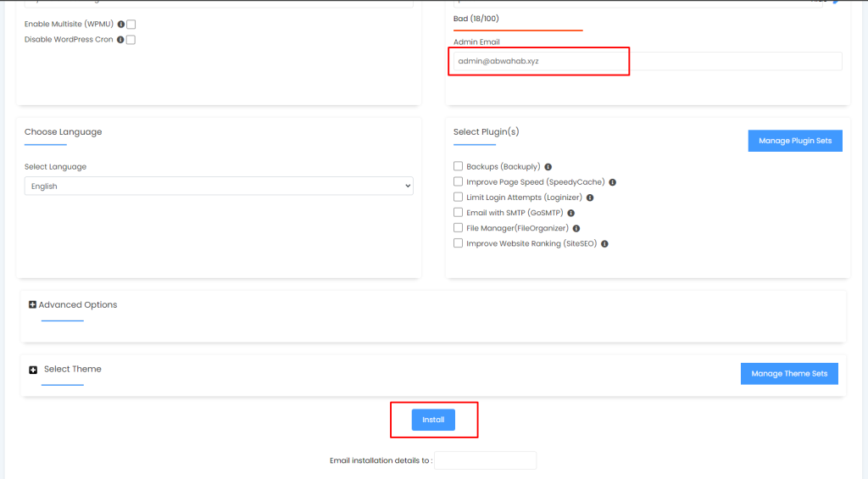Screen dimensions: 868x479
Task: Click the Manage Plugin Sets button
Action: [794, 141]
